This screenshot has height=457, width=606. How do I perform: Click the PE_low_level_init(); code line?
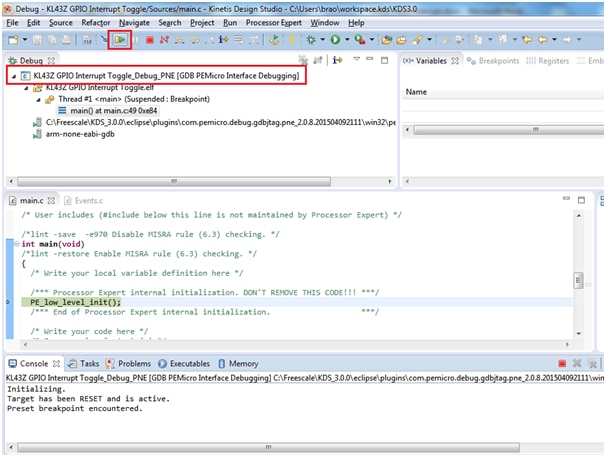(75, 301)
